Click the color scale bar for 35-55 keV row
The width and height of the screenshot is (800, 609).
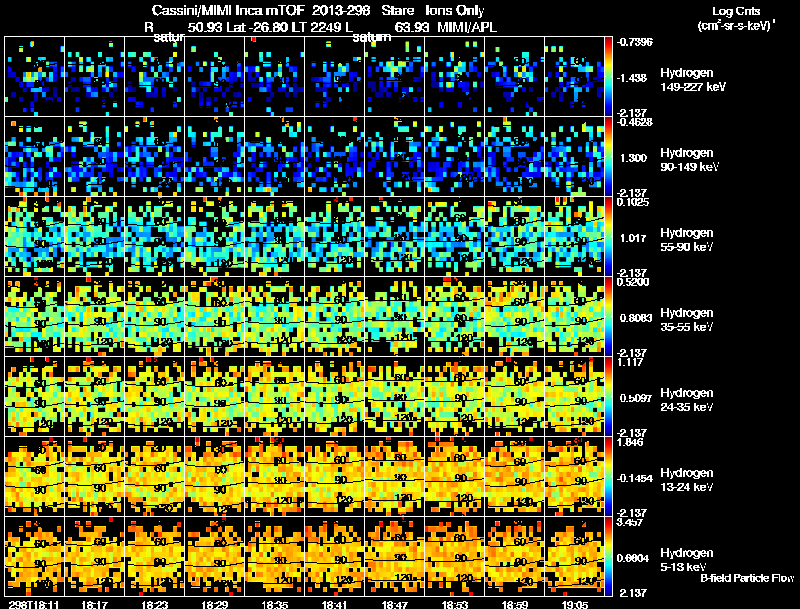click(608, 317)
